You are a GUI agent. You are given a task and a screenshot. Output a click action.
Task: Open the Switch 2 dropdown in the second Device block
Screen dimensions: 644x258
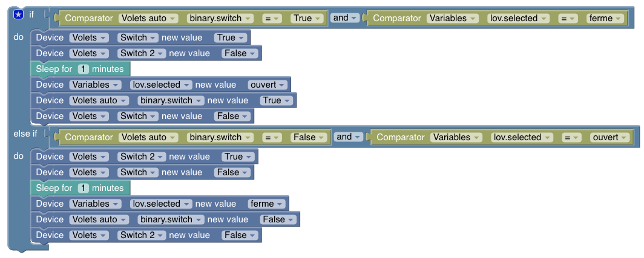(x=141, y=53)
